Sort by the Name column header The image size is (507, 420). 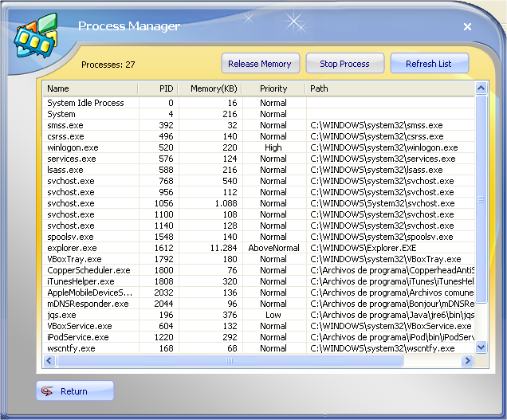90,88
